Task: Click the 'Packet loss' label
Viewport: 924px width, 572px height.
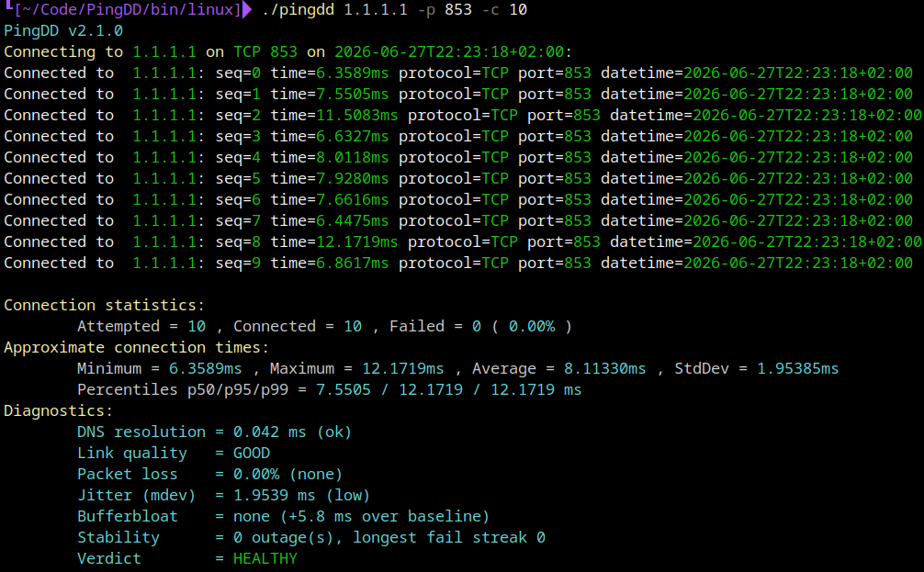Action: [x=128, y=474]
